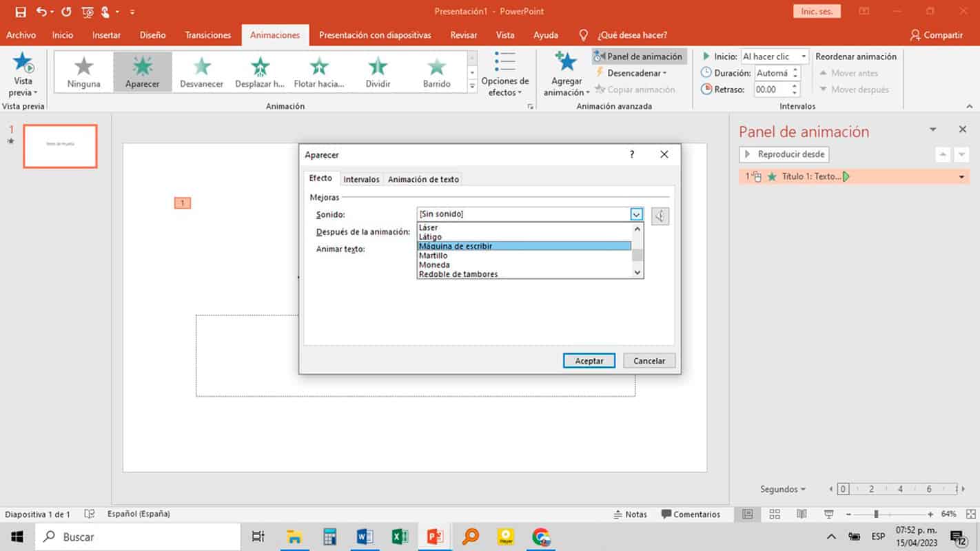Click the Cancelar button
This screenshot has height=551, width=980.
click(649, 361)
